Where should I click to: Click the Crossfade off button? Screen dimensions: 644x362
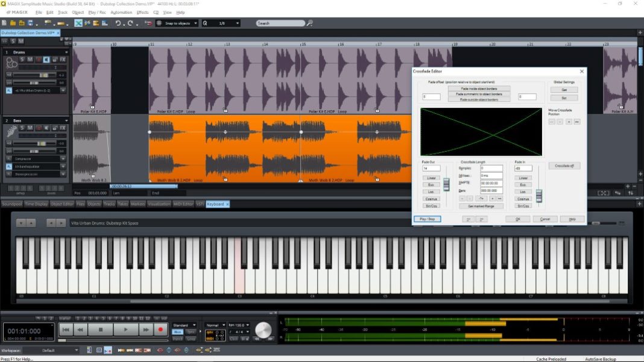564,166
